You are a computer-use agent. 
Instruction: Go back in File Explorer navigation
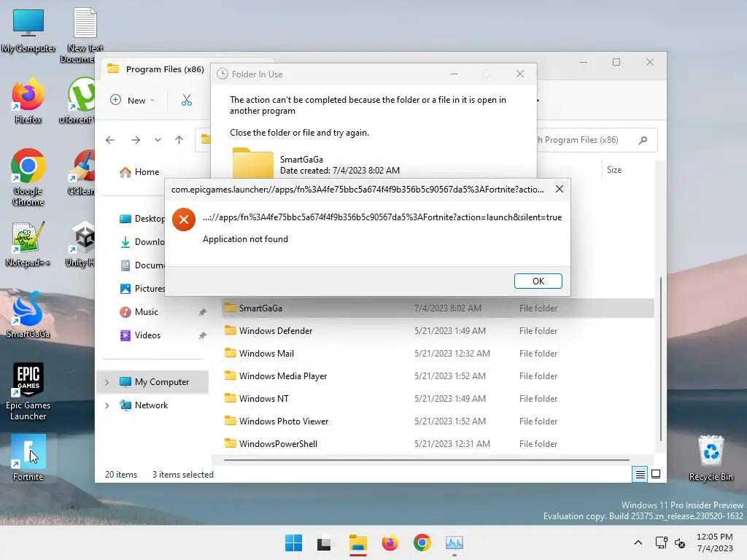[110, 140]
